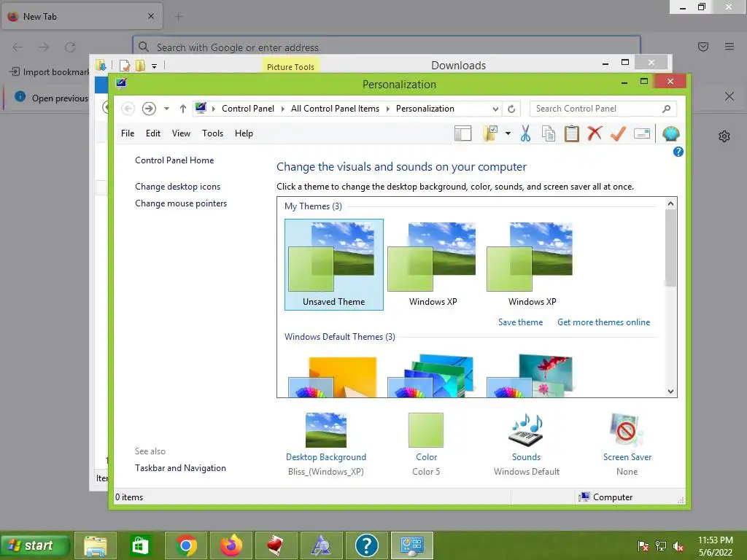The height and width of the screenshot is (560, 747).
Task: Select the orange Windows default theme
Action: (333, 376)
